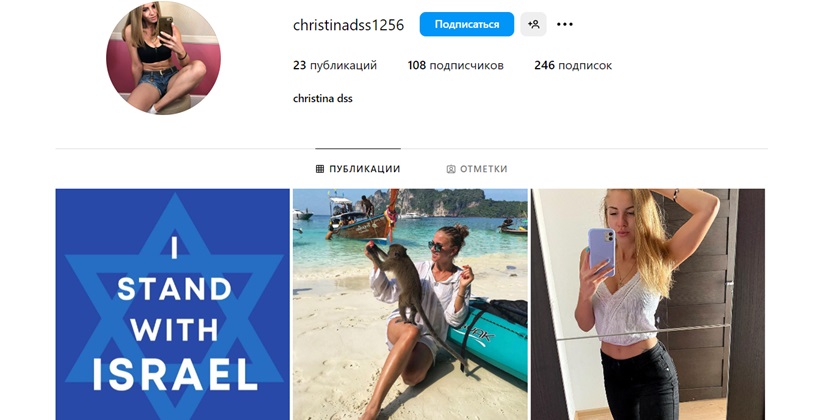This screenshot has width=840, height=420.
Task: Open the round profile avatar photo
Action: (163, 58)
